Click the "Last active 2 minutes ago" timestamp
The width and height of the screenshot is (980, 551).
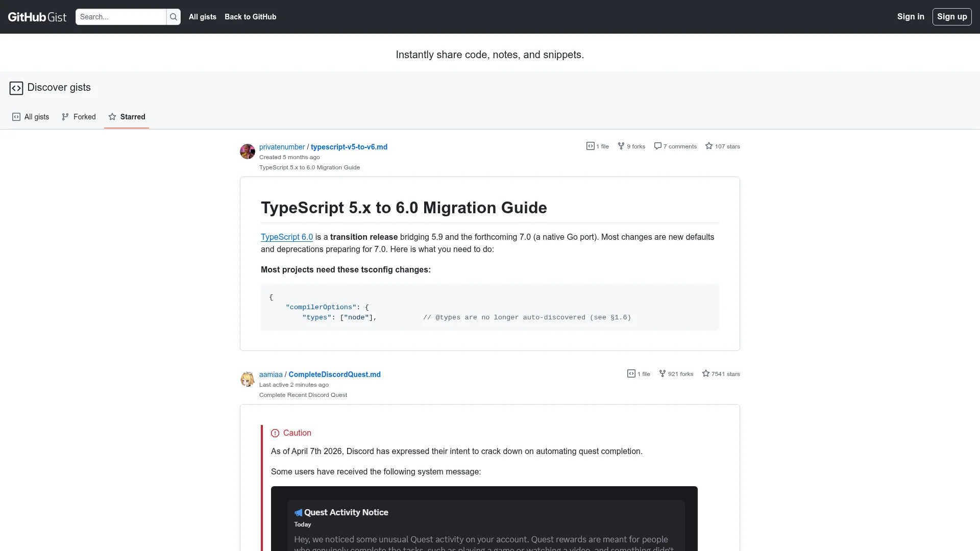[294, 385]
